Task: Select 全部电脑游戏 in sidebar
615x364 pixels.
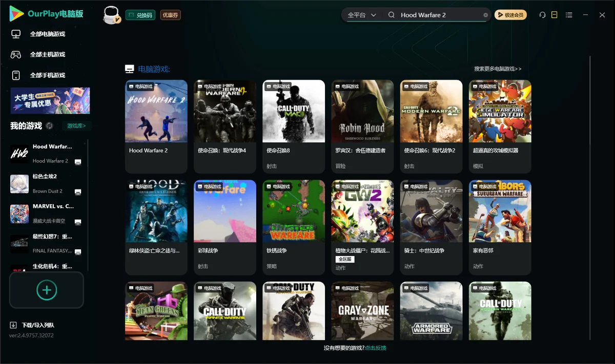Action: (48, 34)
